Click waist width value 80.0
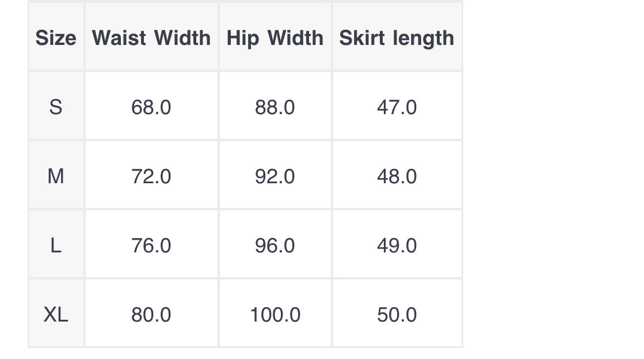The image size is (644, 359). click(x=151, y=315)
